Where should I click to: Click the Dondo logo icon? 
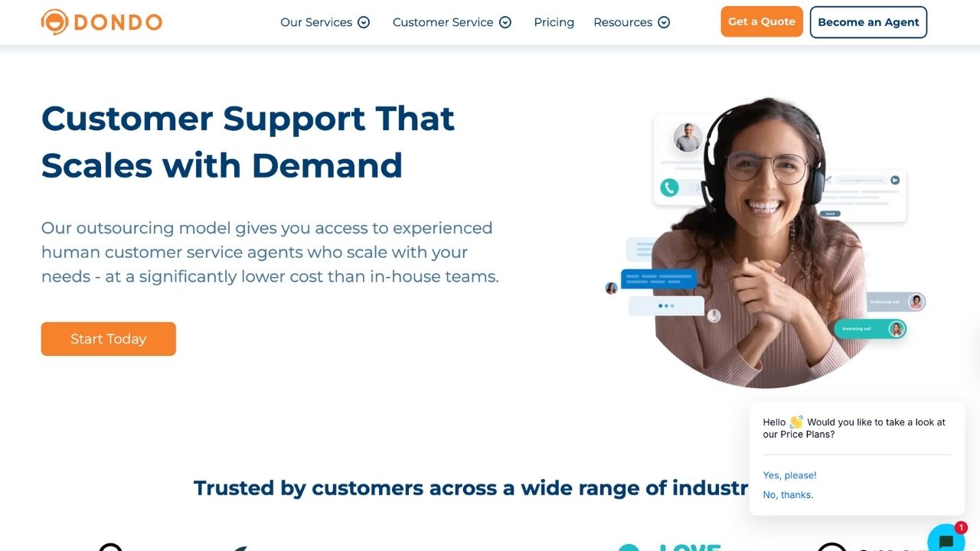pos(54,22)
